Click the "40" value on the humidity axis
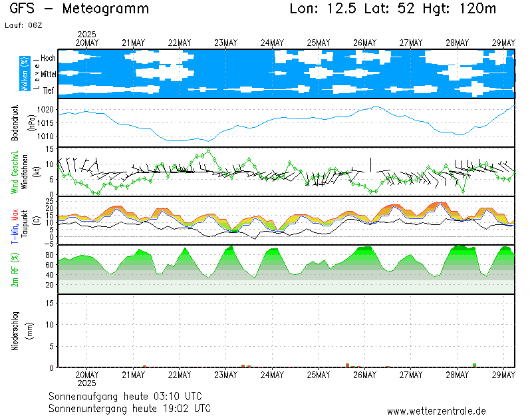532x416 pixels. 49,275
